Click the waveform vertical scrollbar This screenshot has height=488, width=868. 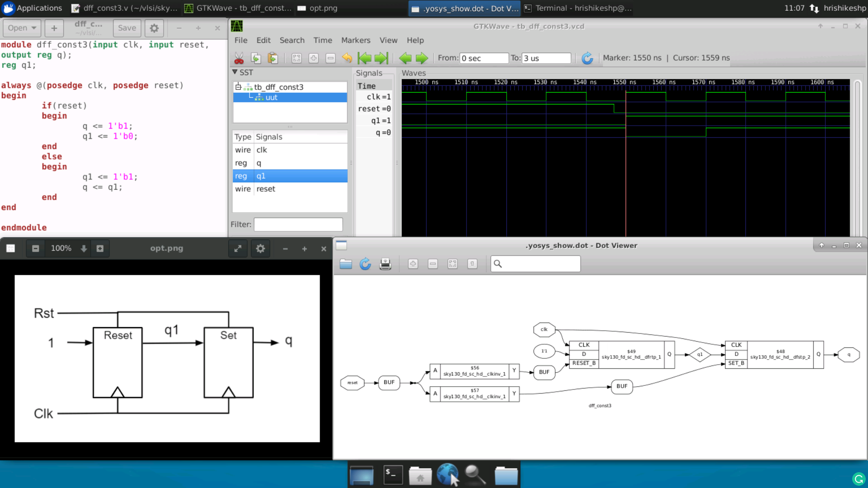click(857, 158)
